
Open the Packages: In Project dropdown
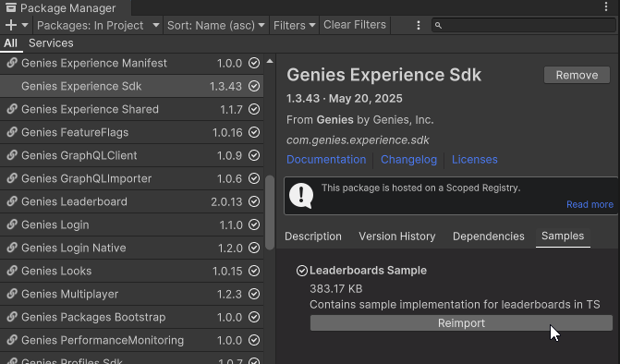click(98, 25)
